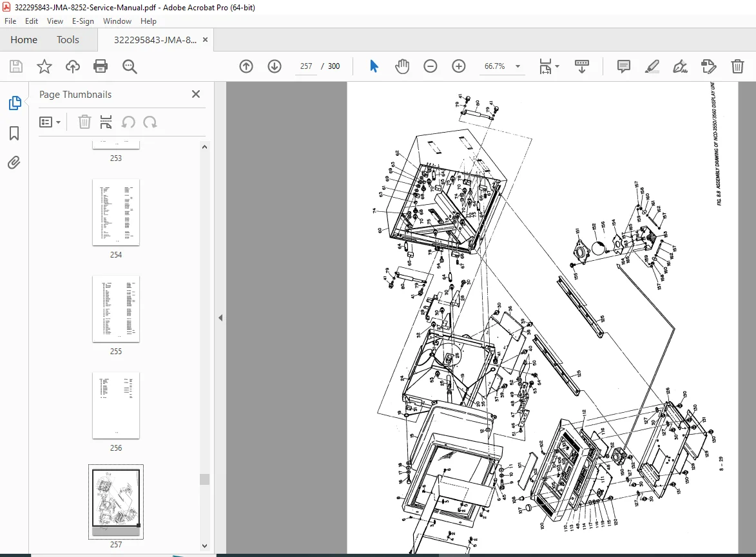Image resolution: width=756 pixels, height=557 pixels.
Task: Click the 253 page label
Action: pyautogui.click(x=116, y=158)
